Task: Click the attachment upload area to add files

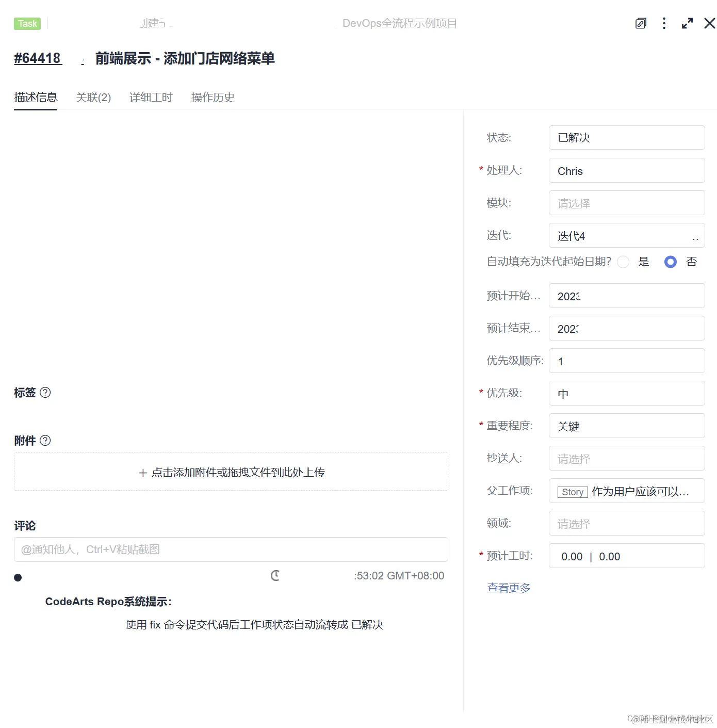Action: tap(231, 472)
